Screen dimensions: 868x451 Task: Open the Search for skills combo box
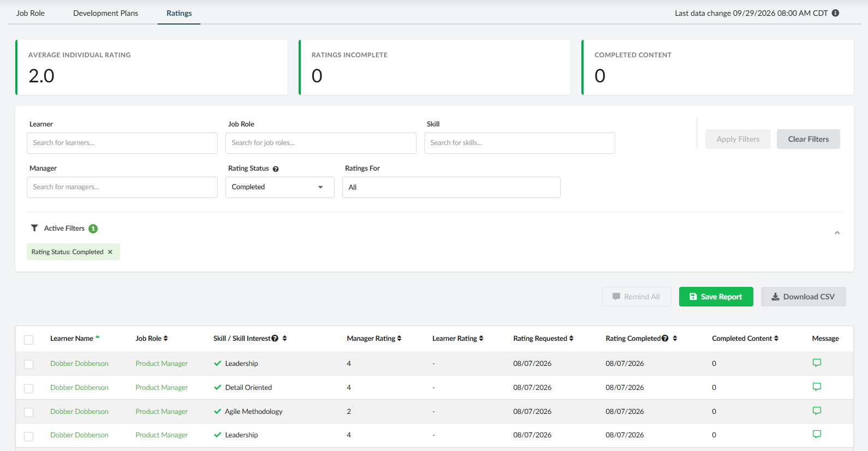pos(520,143)
